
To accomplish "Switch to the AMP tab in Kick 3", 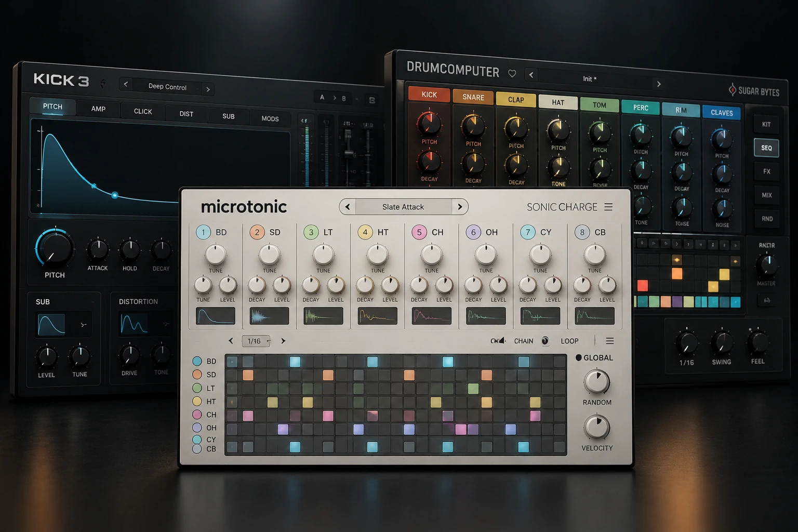I will pyautogui.click(x=98, y=109).
